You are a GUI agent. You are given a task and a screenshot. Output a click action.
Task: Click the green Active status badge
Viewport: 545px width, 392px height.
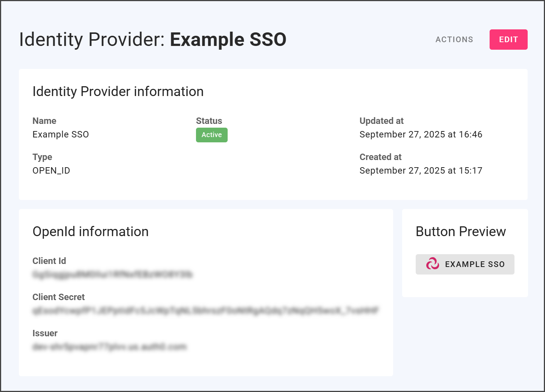pyautogui.click(x=211, y=135)
